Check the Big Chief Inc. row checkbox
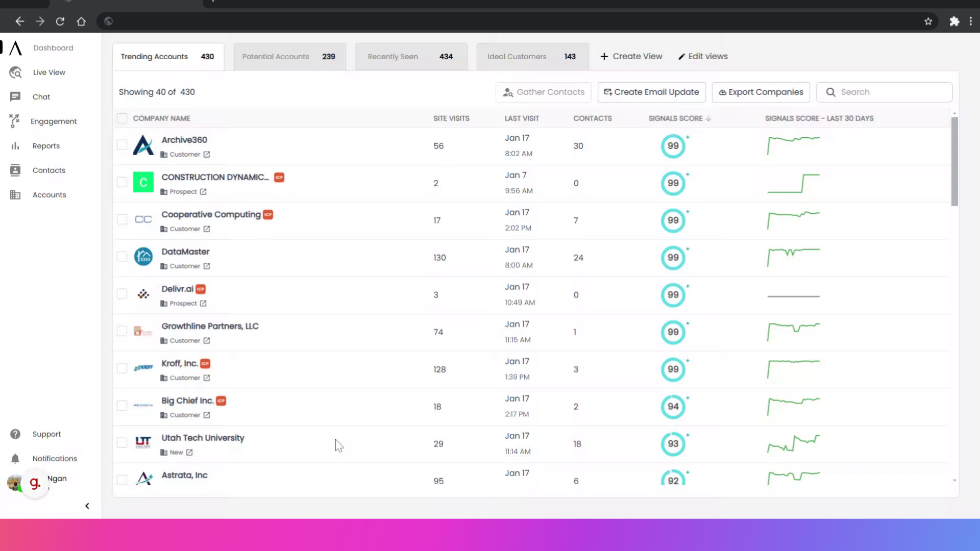 [122, 406]
